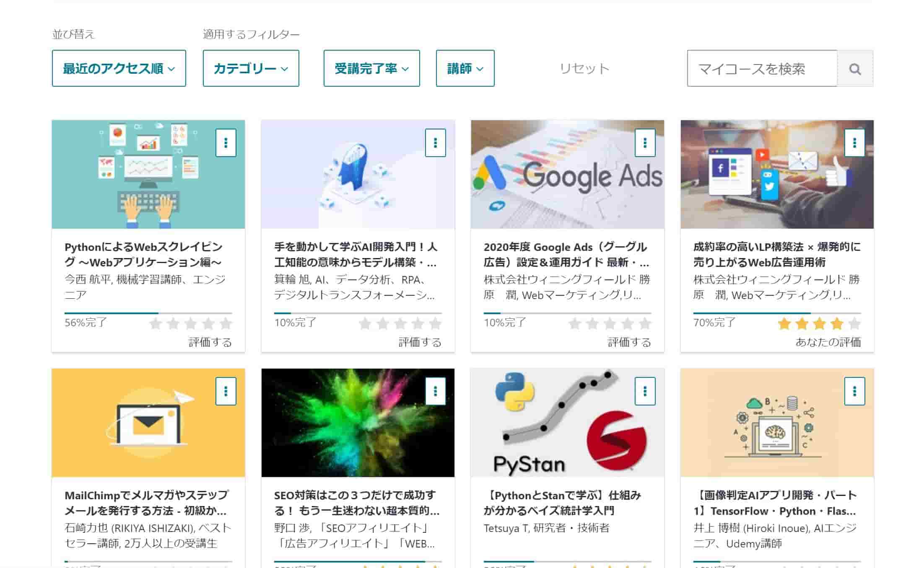Open Python Webスクレイピング course thumbnail
The height and width of the screenshot is (568, 924).
click(x=148, y=174)
